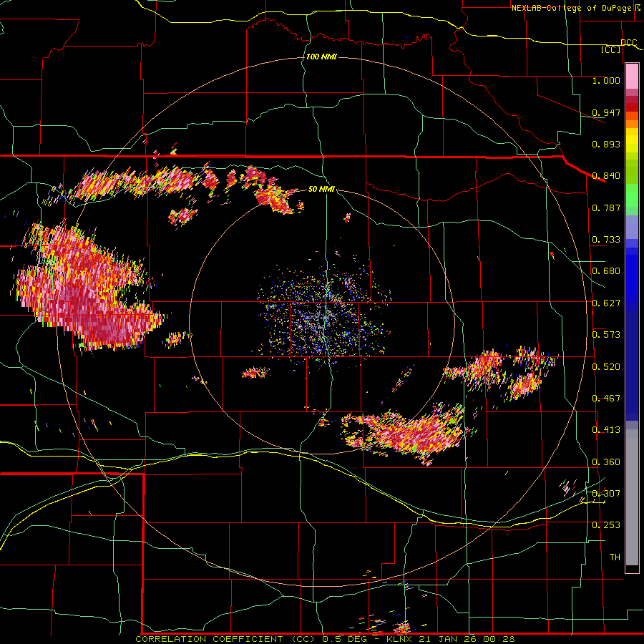The width and height of the screenshot is (644, 644).
Task: Click the "50 NMI" range ring label
Action: point(321,189)
